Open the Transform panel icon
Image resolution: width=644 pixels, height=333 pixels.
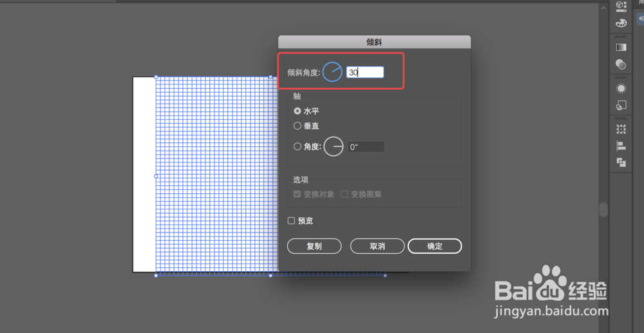pyautogui.click(x=621, y=129)
